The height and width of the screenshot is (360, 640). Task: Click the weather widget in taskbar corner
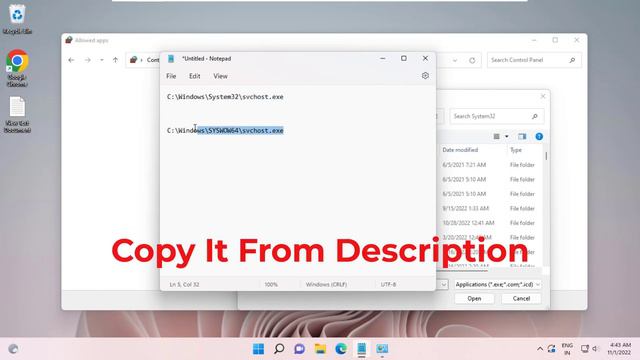13,349
